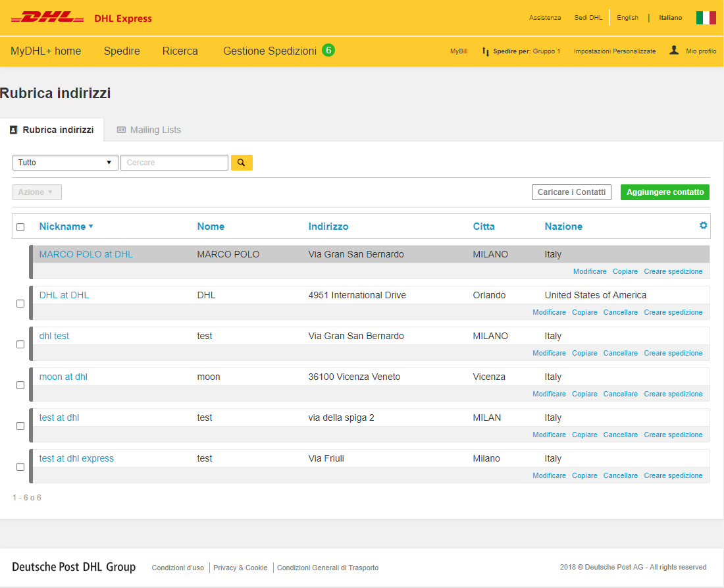This screenshot has width=724, height=588.
Task: Click Aggiungere contatto green button
Action: pyautogui.click(x=665, y=192)
